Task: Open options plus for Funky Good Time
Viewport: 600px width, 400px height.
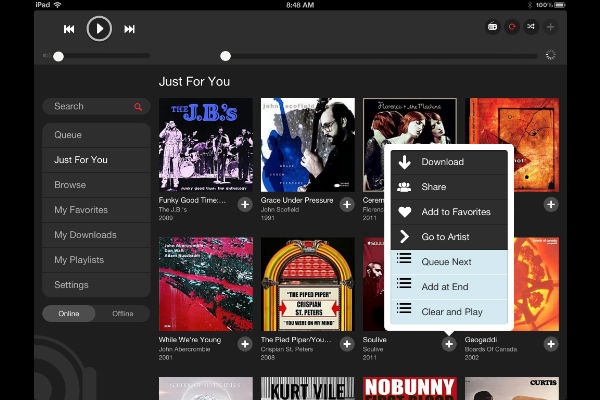Action: (x=245, y=205)
